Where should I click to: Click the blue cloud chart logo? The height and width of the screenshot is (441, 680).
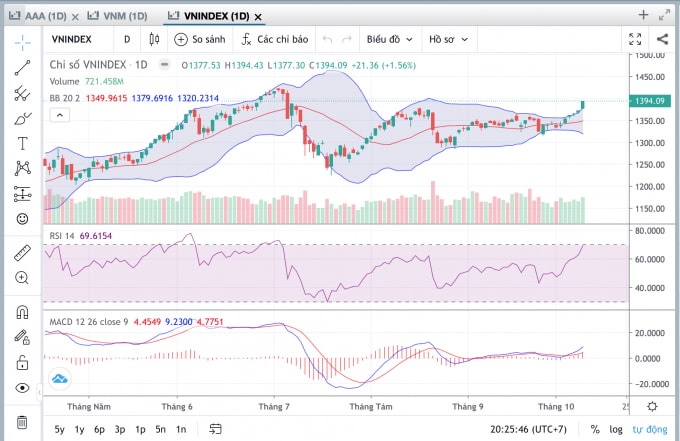click(x=59, y=379)
